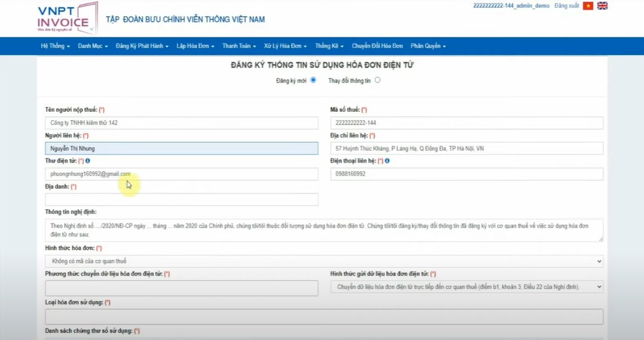Open the Hình thức hóa đơn dropdown
The image size is (644, 340).
click(x=323, y=261)
